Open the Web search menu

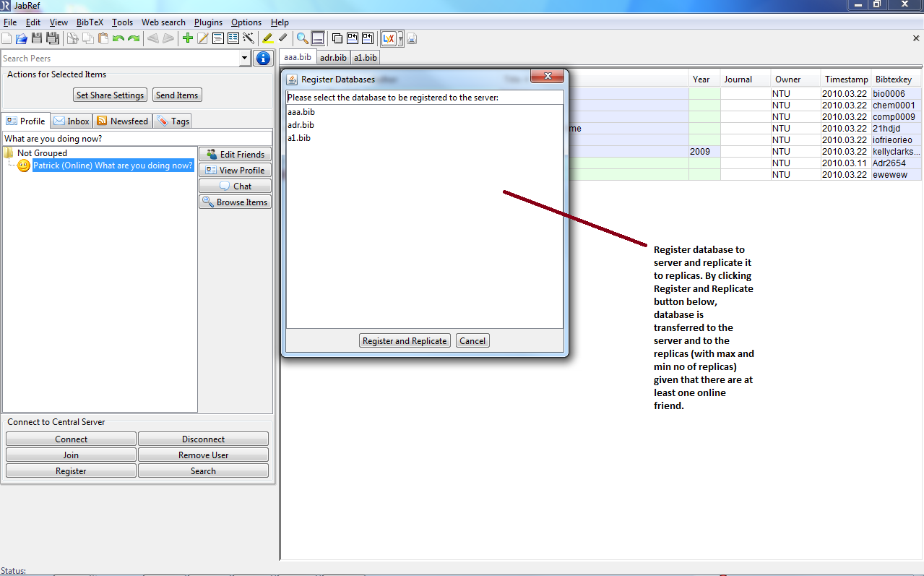click(163, 22)
